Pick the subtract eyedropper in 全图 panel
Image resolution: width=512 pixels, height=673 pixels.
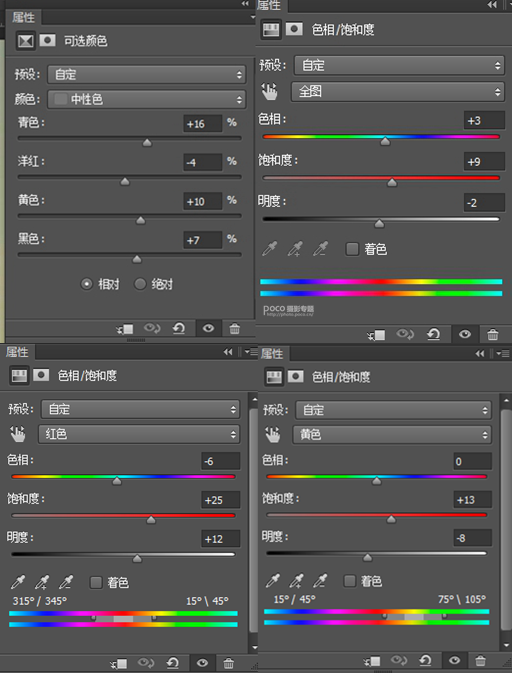321,249
